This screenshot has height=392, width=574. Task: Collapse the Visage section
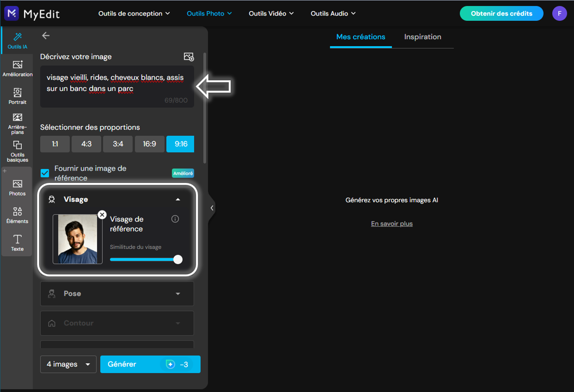coord(178,199)
